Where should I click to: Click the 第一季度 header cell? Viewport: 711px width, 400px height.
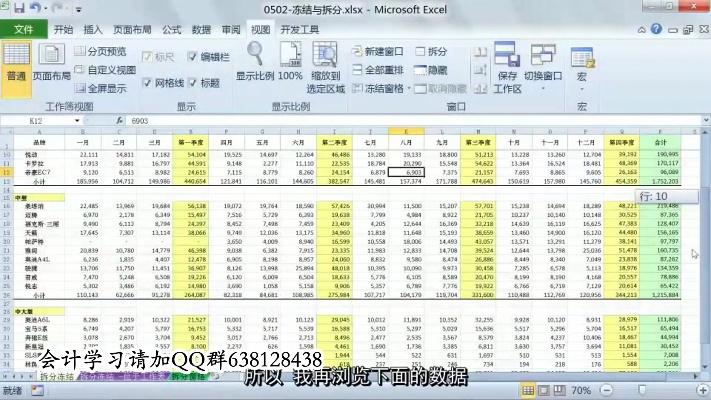coord(191,142)
